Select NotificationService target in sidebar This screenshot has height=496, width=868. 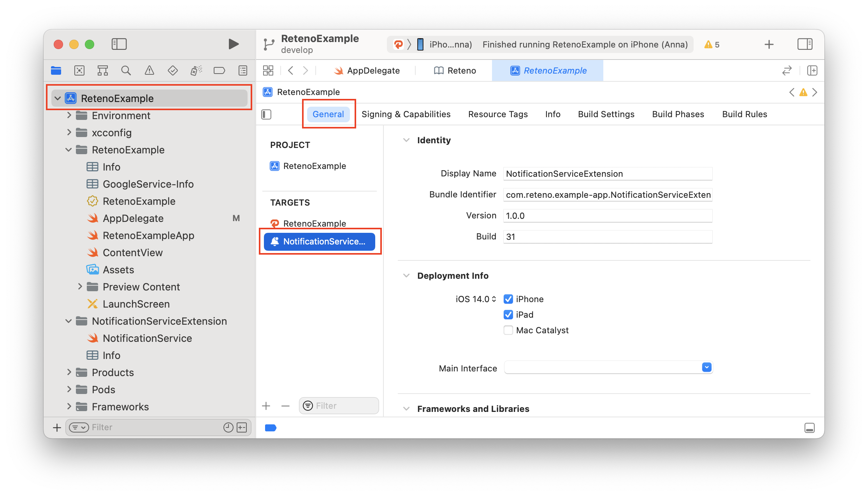pyautogui.click(x=322, y=241)
